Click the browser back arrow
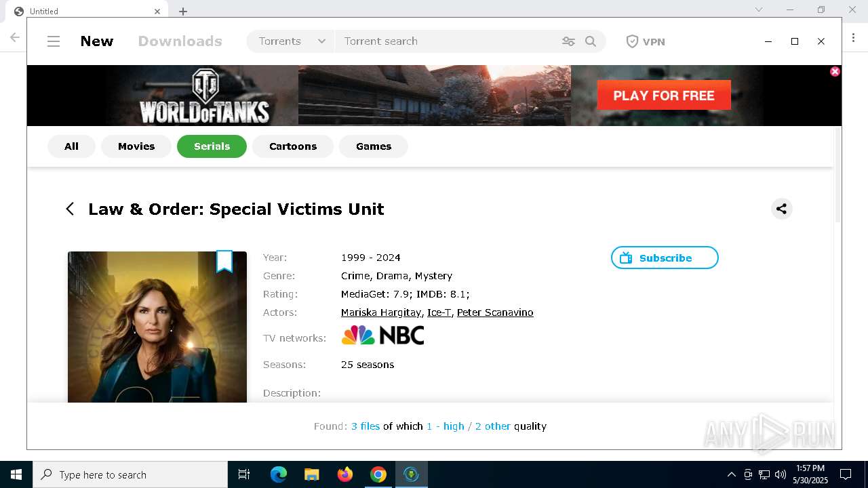Image resolution: width=868 pixels, height=488 pixels. [x=15, y=37]
